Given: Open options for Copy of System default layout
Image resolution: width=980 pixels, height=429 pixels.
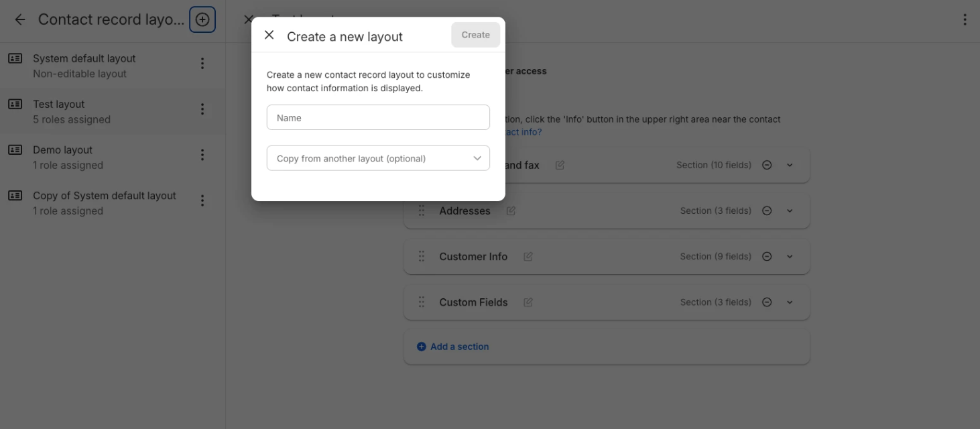Looking at the screenshot, I should point(202,200).
